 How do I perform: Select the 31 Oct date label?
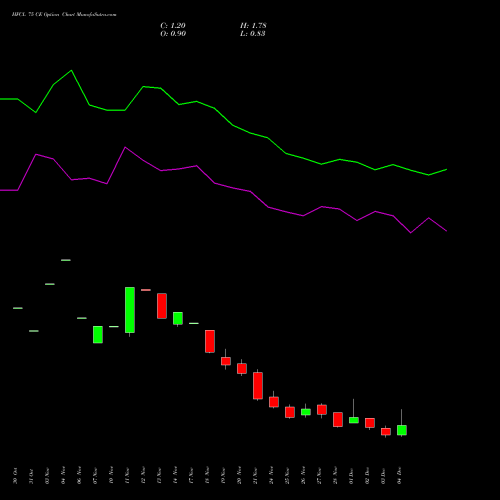point(31,476)
